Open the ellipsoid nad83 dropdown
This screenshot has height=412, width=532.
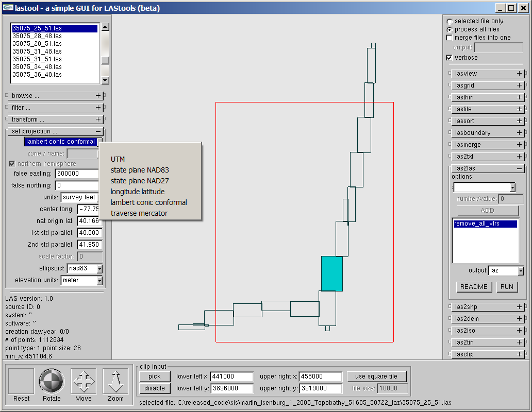click(99, 269)
